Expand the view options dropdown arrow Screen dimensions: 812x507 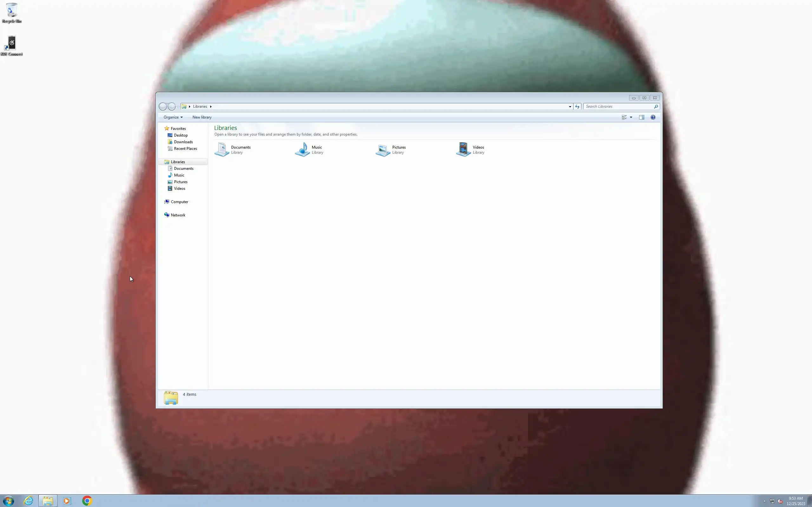631,117
